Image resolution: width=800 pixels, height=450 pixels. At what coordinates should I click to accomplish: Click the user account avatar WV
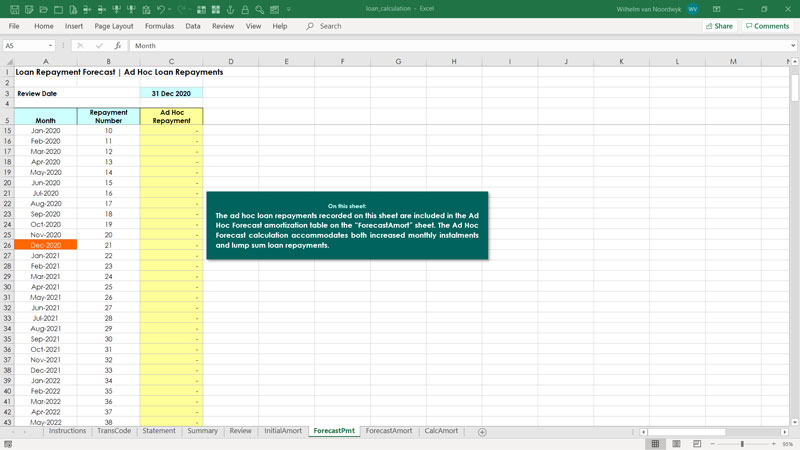pyautogui.click(x=692, y=9)
